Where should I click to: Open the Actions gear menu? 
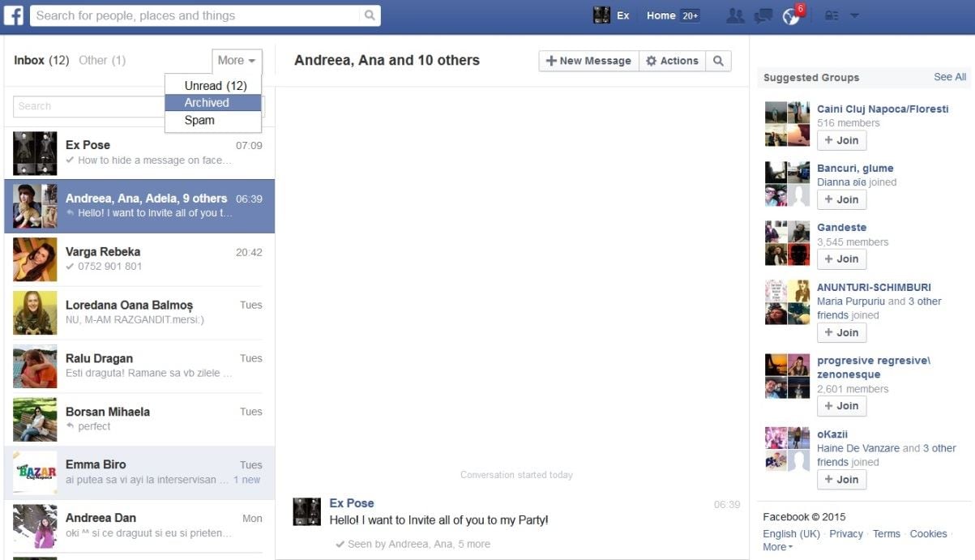pyautogui.click(x=672, y=61)
